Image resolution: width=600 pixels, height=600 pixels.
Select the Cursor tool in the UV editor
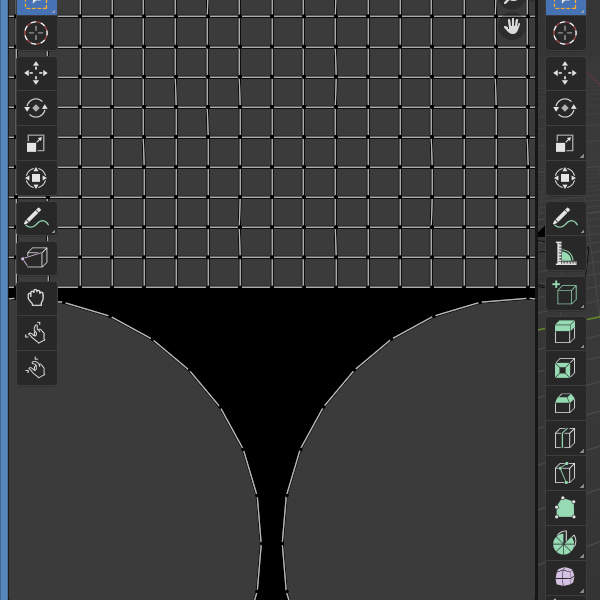tap(36, 33)
